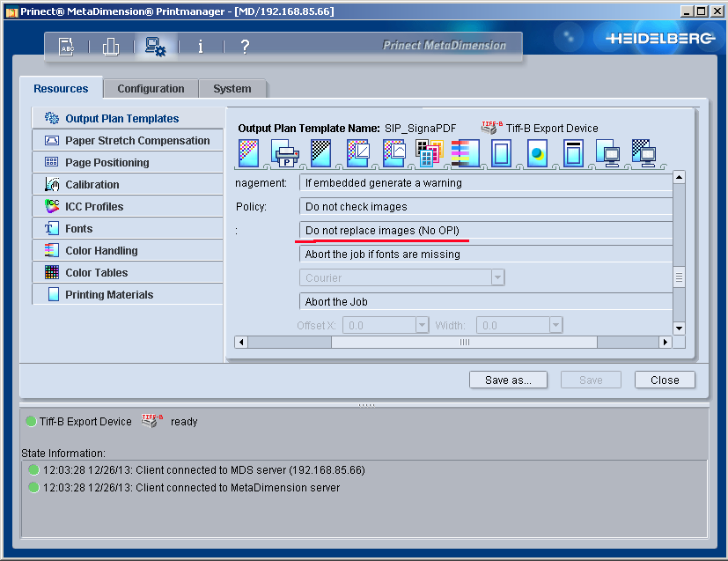The image size is (728, 561).
Task: Select the page frame step icon
Action: click(502, 153)
